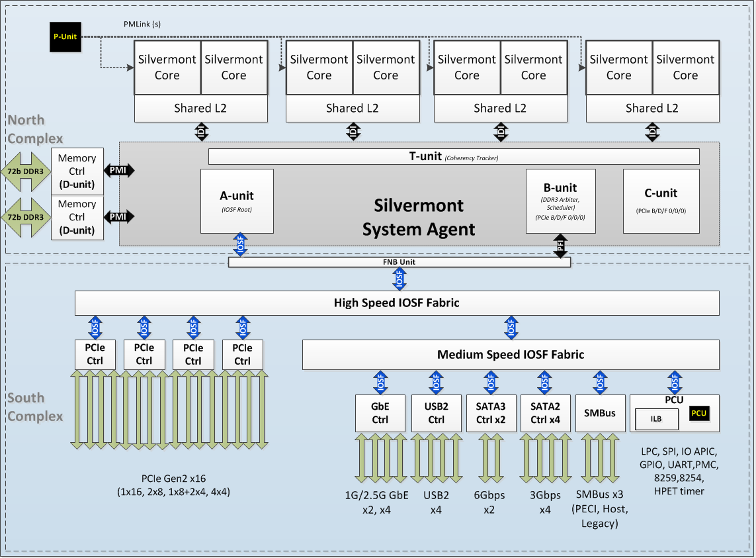Click the IOSF arrow below FNB Unit
The image size is (756, 558).
click(x=399, y=279)
